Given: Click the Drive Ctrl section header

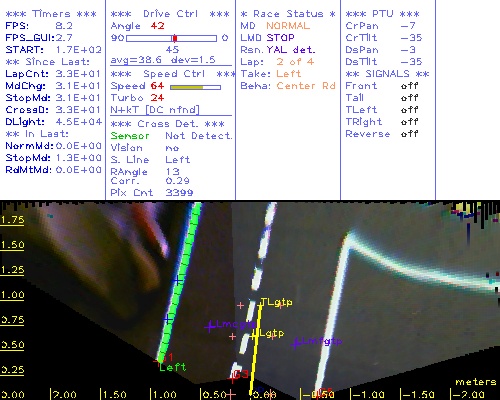Looking at the screenshot, I should 170,14.
